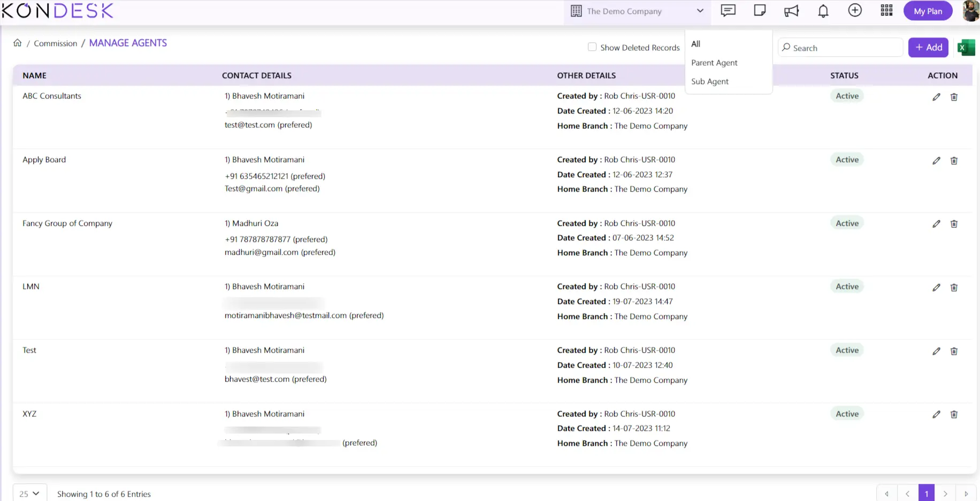Choose Sub Agent from filter list
The width and height of the screenshot is (980, 501).
(710, 81)
